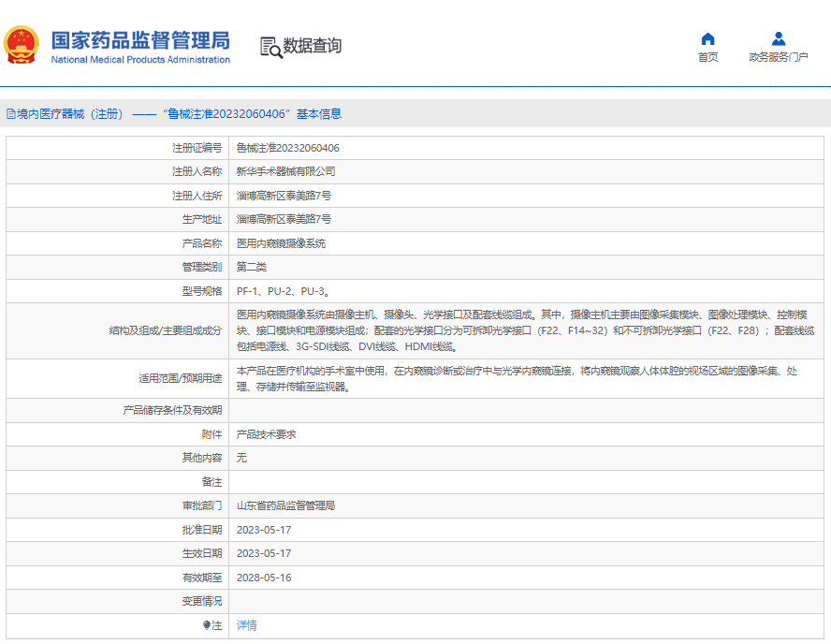This screenshot has width=831, height=644.
Task: Go to 首页 via the home icon
Action: (x=707, y=38)
